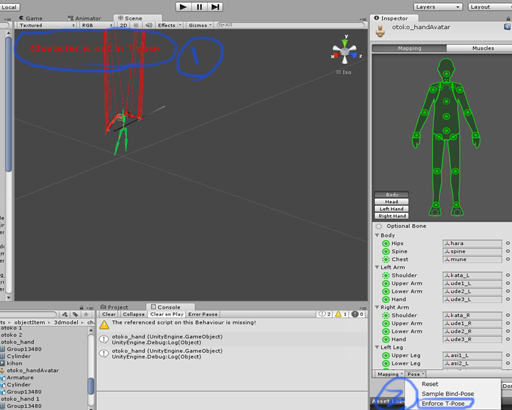Switch to the Animator tab

(84, 18)
